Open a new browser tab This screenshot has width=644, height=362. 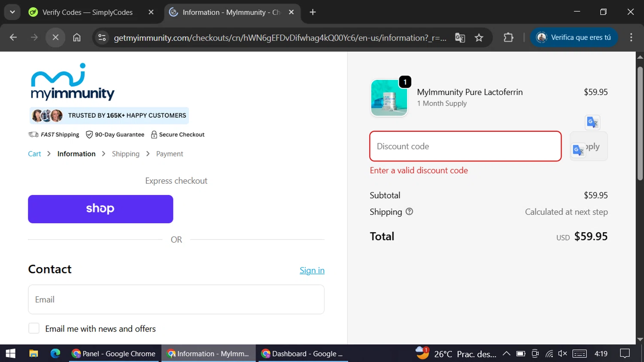tap(313, 12)
